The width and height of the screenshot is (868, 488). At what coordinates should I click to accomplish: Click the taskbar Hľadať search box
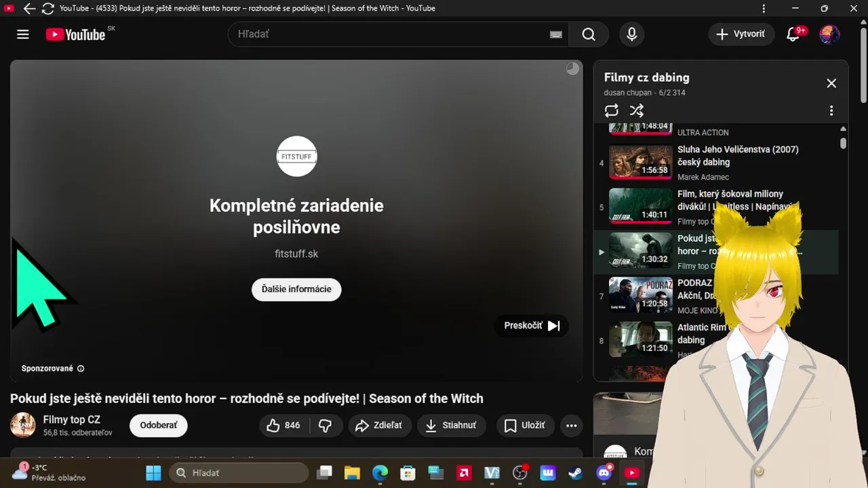coord(239,472)
